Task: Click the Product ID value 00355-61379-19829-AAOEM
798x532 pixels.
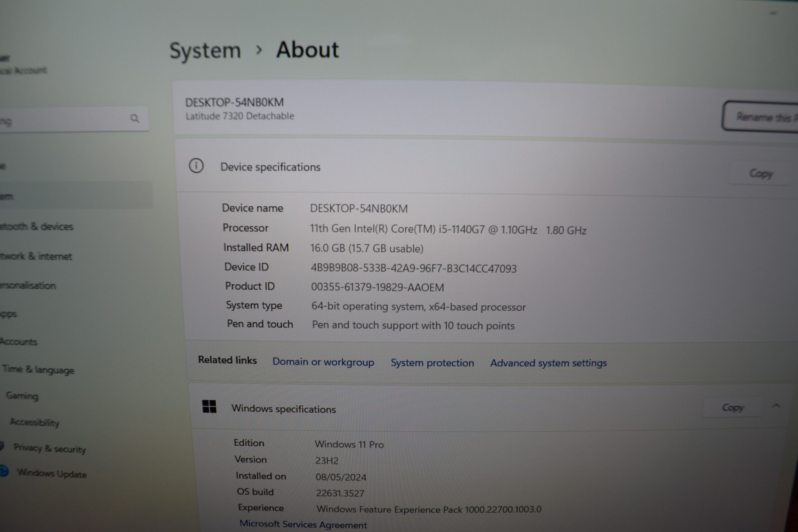Action: [x=377, y=287]
